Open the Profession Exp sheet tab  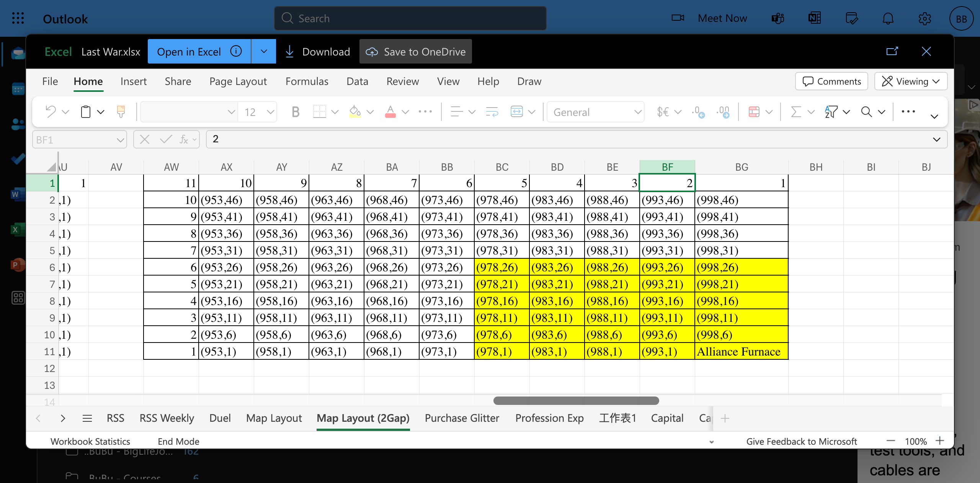pyautogui.click(x=550, y=418)
